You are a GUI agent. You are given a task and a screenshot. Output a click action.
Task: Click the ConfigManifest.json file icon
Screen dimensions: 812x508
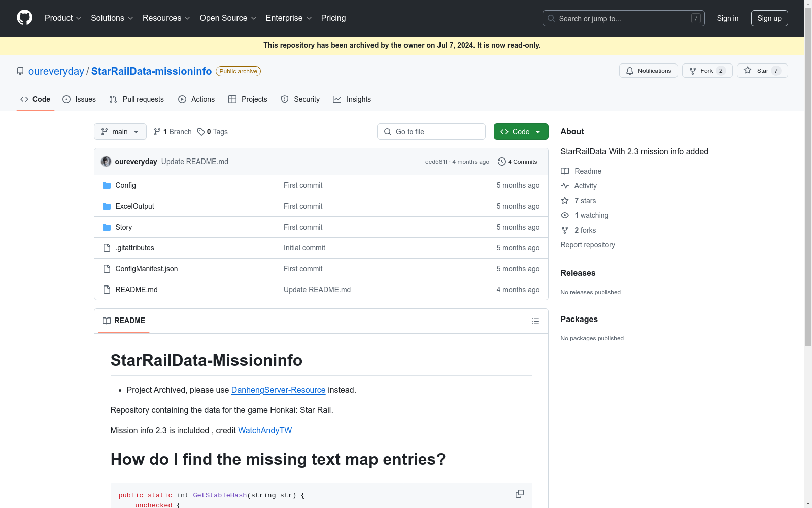pos(107,269)
